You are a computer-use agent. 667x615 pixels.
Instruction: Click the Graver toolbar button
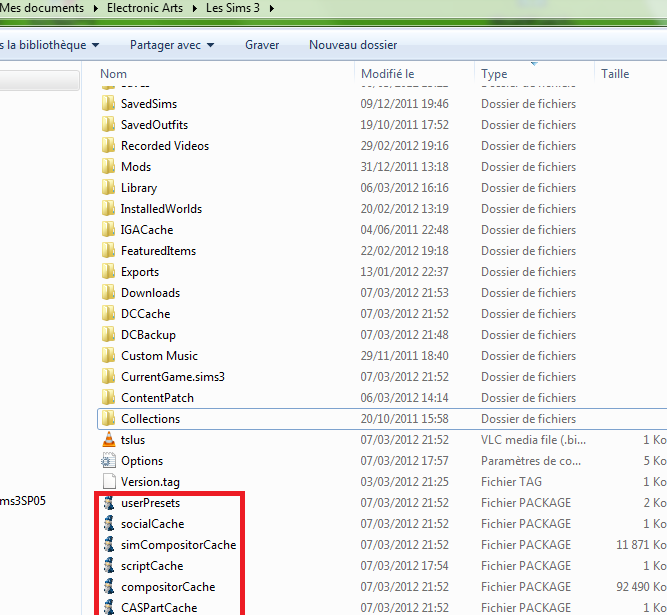(x=262, y=45)
